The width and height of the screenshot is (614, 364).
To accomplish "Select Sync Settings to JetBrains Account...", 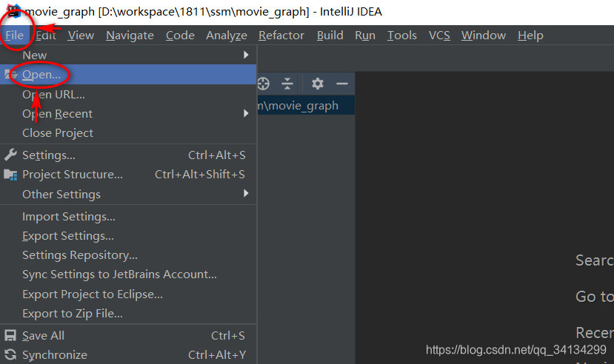I will [128, 274].
